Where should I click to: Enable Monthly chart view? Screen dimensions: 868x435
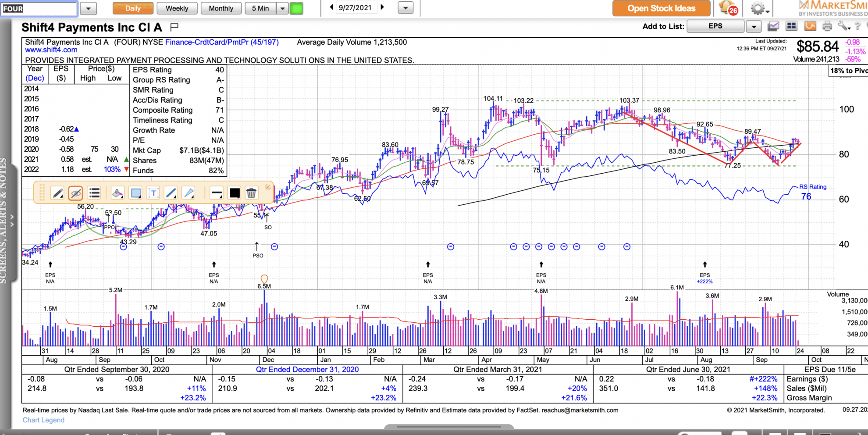[221, 8]
